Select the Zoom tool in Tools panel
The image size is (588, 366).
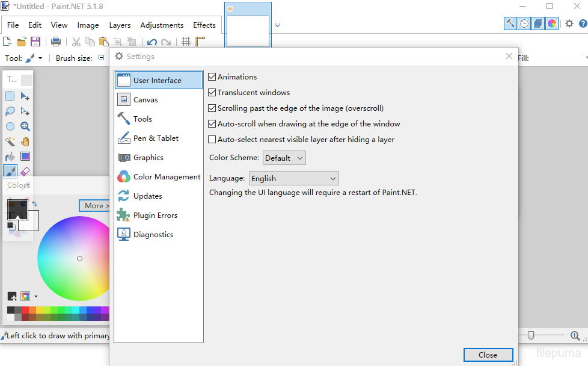click(25, 126)
